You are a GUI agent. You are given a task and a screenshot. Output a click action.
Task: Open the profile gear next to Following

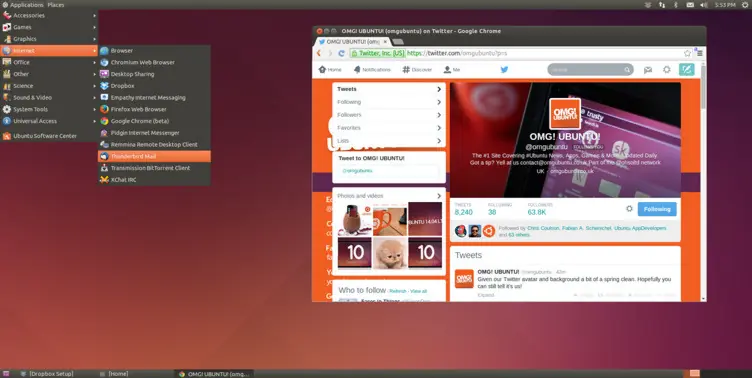click(x=629, y=209)
